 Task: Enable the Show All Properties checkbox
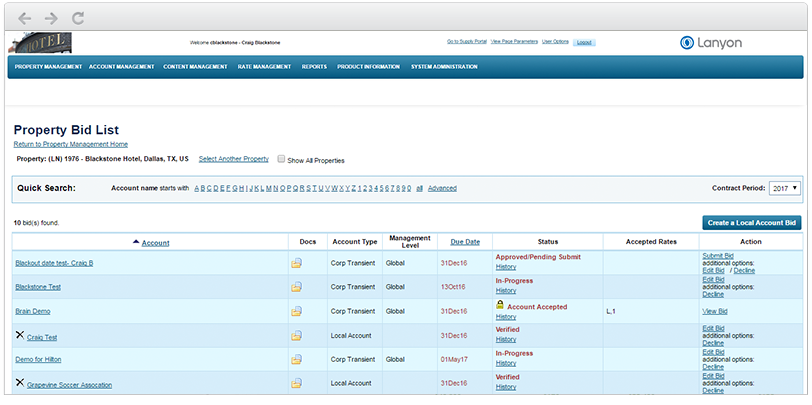pyautogui.click(x=281, y=159)
